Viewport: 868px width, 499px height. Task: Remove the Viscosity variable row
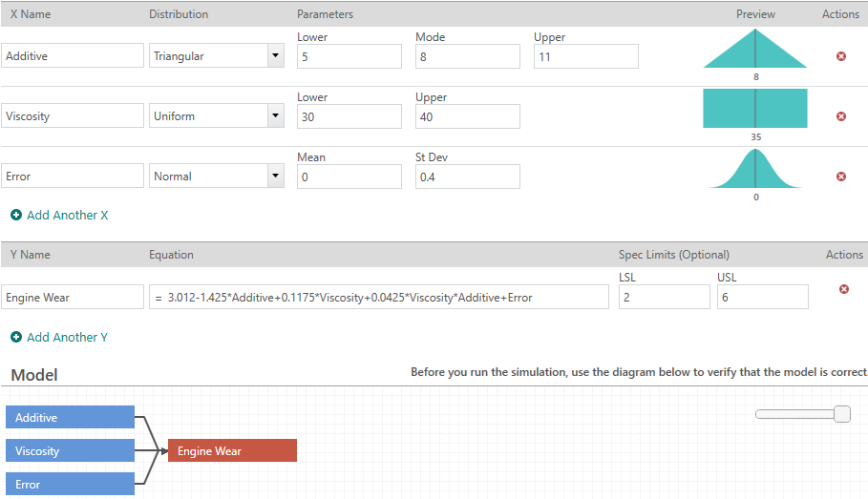click(841, 116)
